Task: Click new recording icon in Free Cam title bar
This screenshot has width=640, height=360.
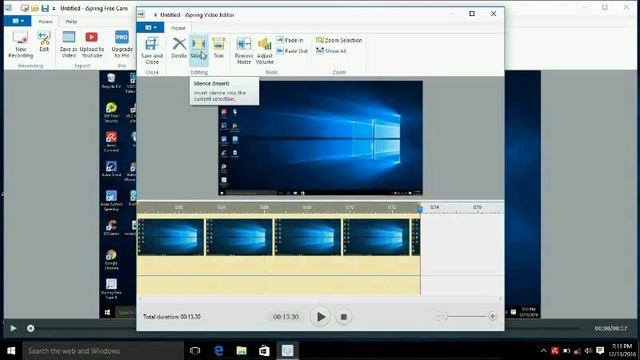Action: click(x=25, y=8)
